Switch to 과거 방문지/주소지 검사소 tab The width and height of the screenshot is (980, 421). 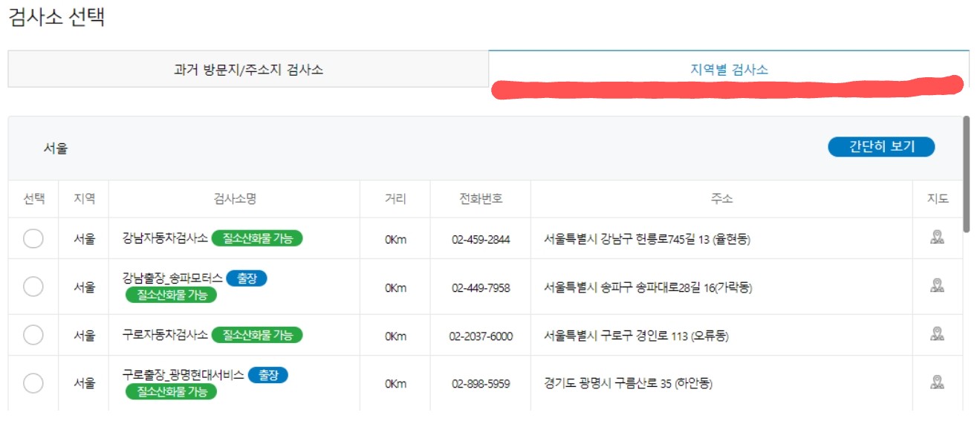[x=248, y=70]
